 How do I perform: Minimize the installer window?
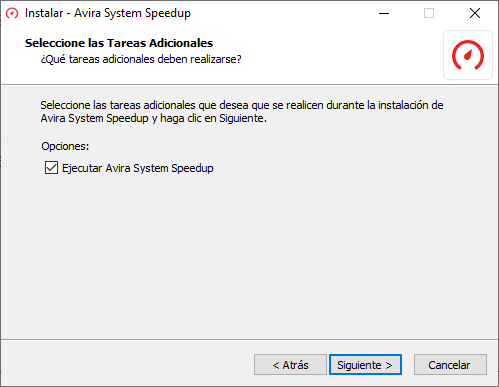point(384,13)
